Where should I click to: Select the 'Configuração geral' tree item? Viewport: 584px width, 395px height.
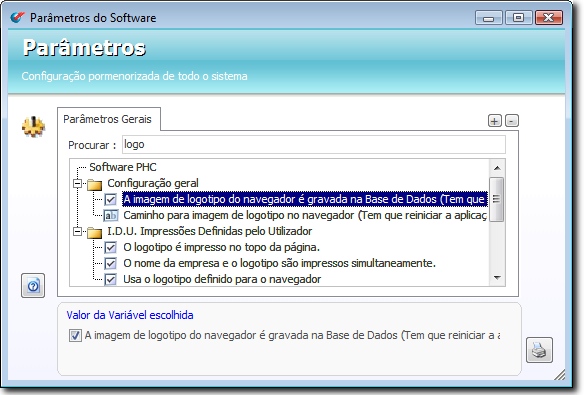(x=153, y=183)
